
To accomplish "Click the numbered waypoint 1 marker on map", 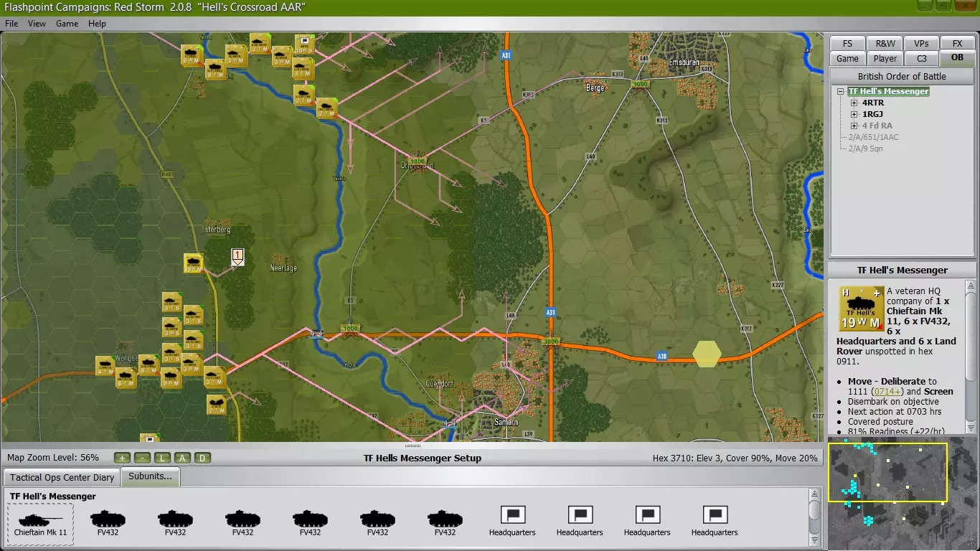I will [x=238, y=256].
